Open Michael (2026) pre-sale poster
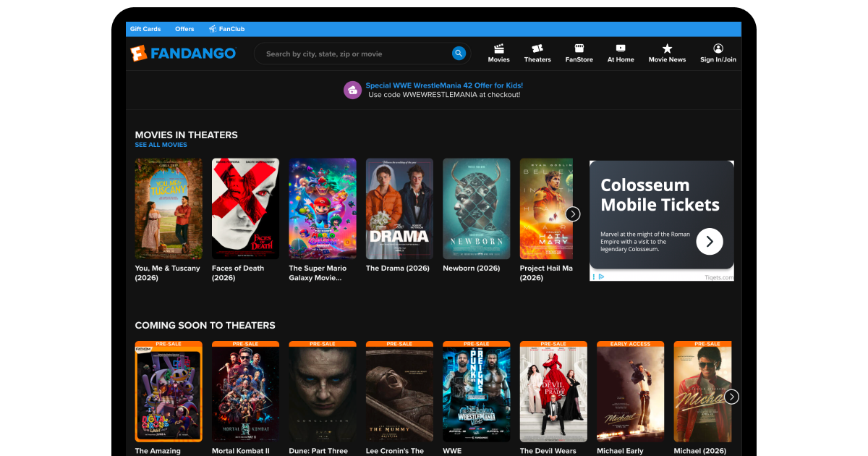Viewport: 868px width, 456px height. tap(702, 392)
